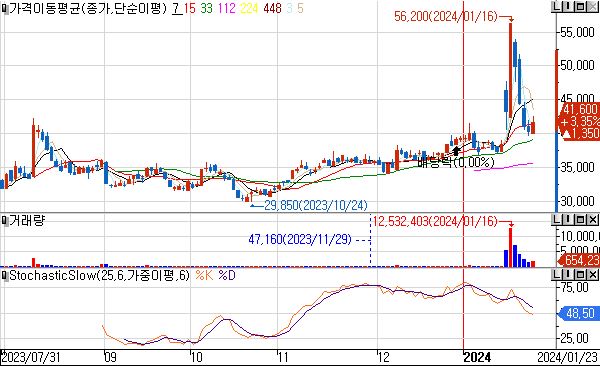Click the 12 month marker on time axis
Image resolution: width=600 pixels, height=366 pixels.
(383, 357)
